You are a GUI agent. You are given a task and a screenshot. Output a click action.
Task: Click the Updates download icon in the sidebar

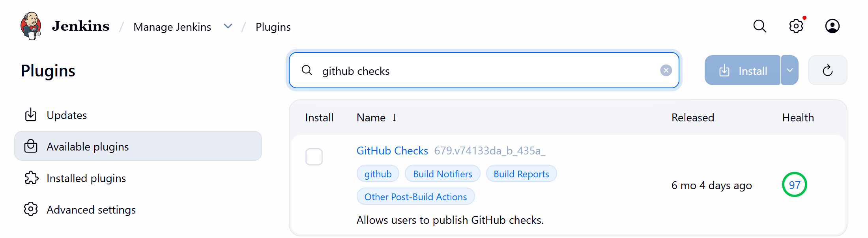(x=31, y=115)
